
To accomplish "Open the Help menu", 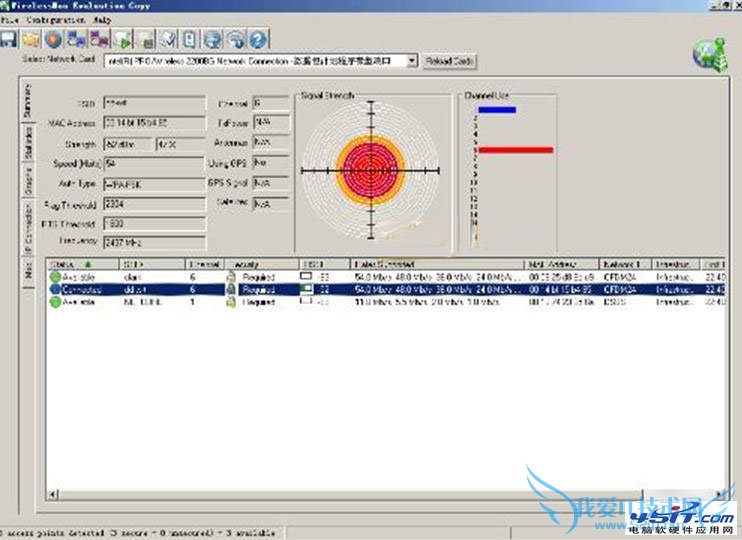I will coord(101,20).
